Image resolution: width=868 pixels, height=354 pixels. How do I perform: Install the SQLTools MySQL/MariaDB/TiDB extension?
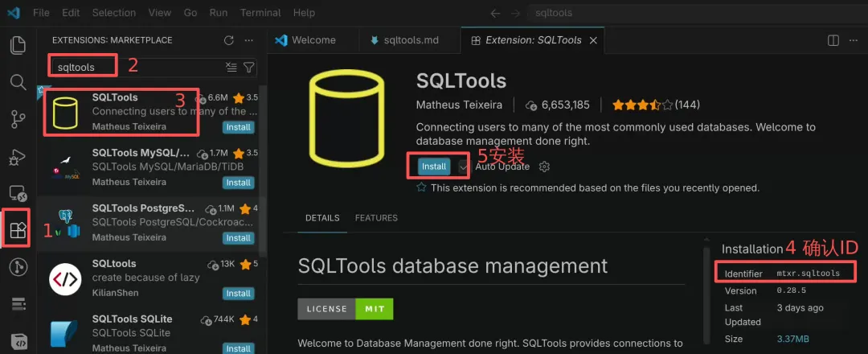239,183
